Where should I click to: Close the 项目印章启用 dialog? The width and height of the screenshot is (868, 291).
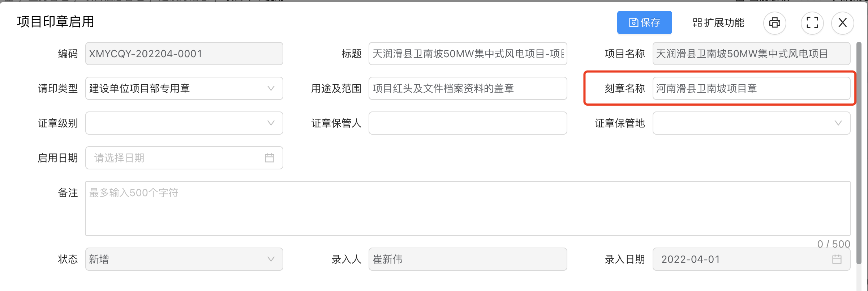[842, 23]
